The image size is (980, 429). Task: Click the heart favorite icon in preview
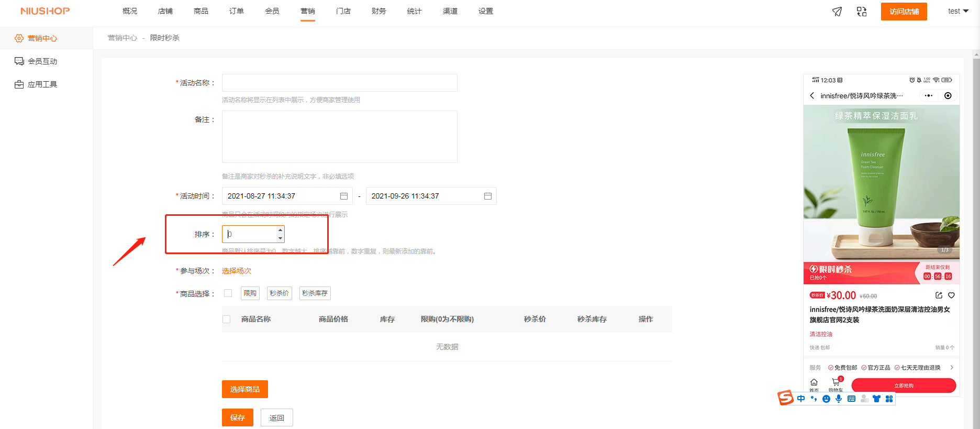(951, 295)
